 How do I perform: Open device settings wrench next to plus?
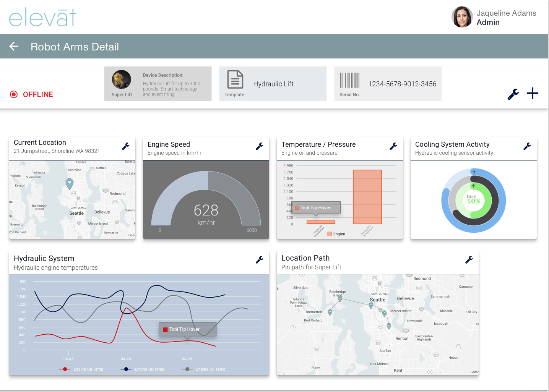(x=513, y=94)
